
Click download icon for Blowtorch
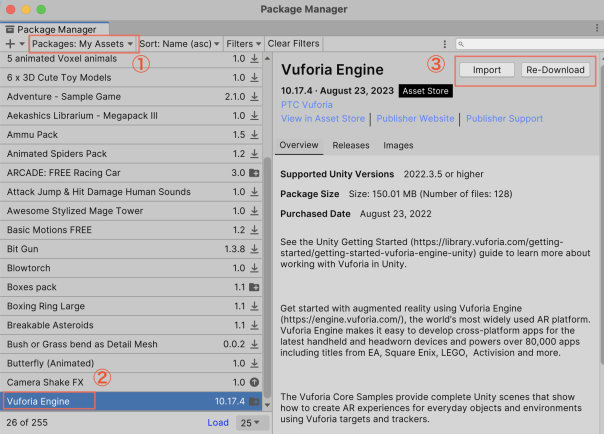tap(254, 268)
